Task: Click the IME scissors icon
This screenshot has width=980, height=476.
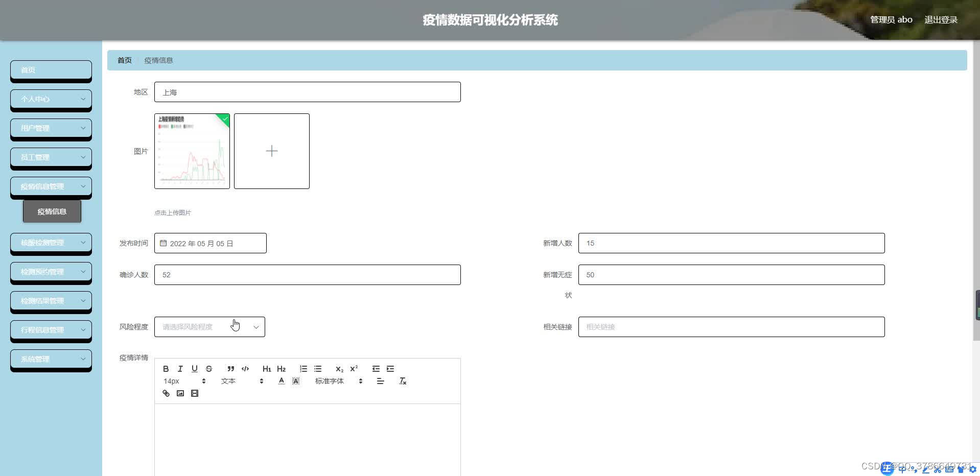Action: (938, 469)
